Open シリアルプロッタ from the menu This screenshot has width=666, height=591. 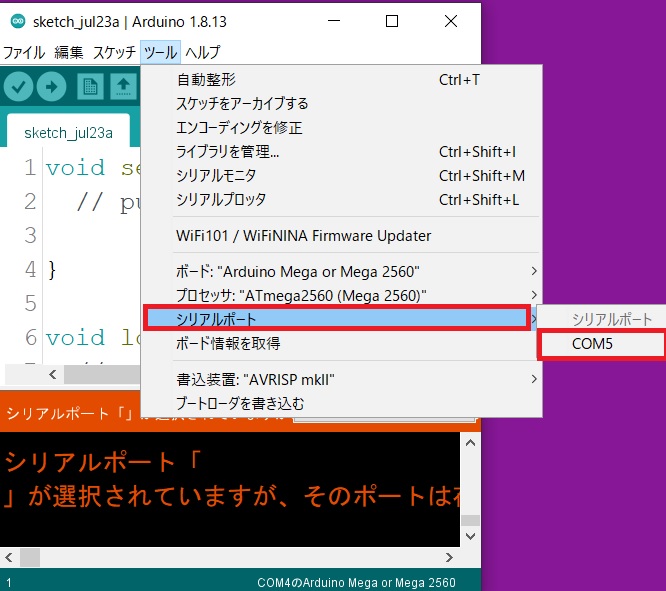coord(341,199)
